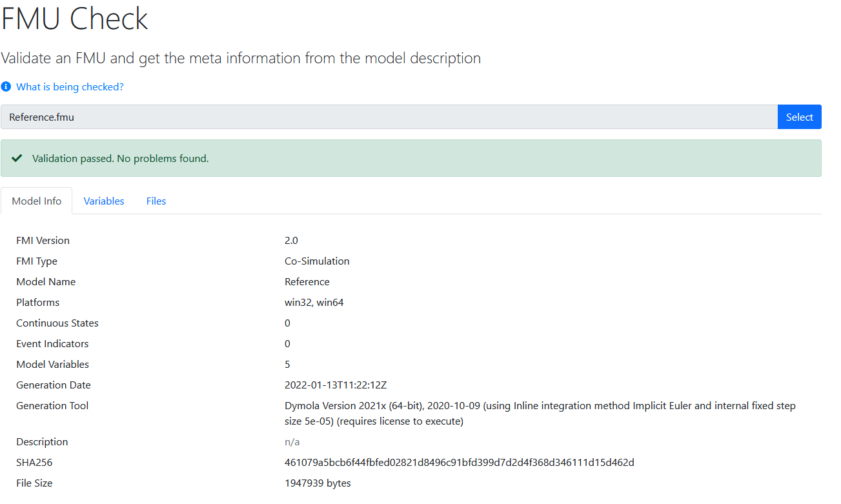
Task: Select the SHA256 hash value
Action: tap(458, 462)
